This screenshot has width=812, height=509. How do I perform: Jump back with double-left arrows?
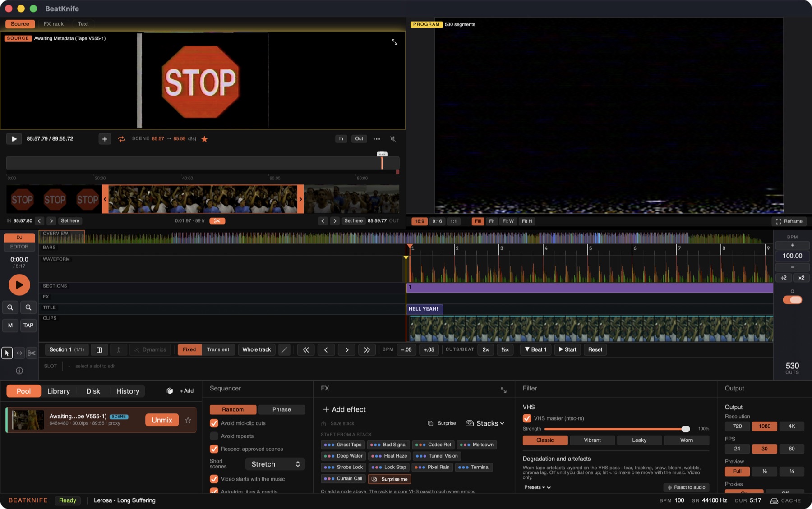306,349
